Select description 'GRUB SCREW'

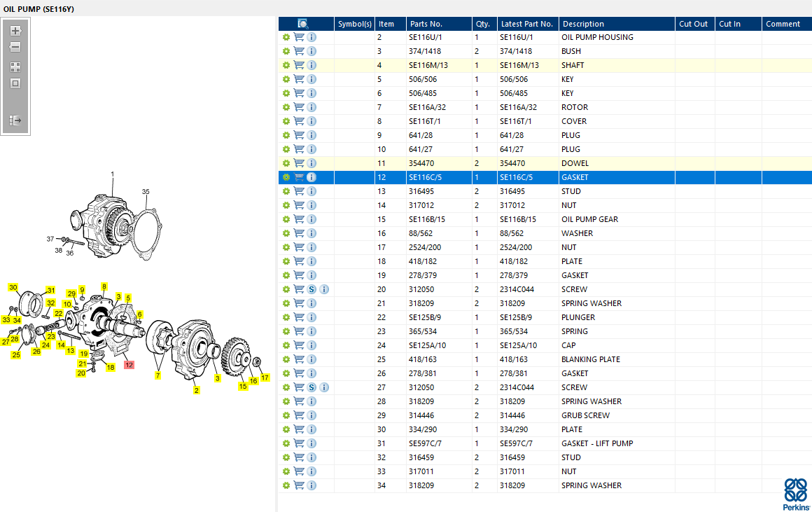pyautogui.click(x=586, y=415)
